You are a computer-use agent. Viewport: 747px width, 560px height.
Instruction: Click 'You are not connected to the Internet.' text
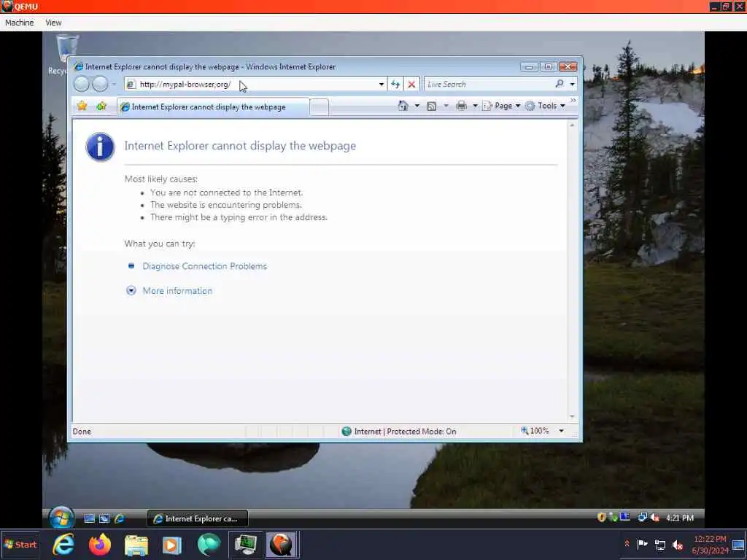click(227, 192)
